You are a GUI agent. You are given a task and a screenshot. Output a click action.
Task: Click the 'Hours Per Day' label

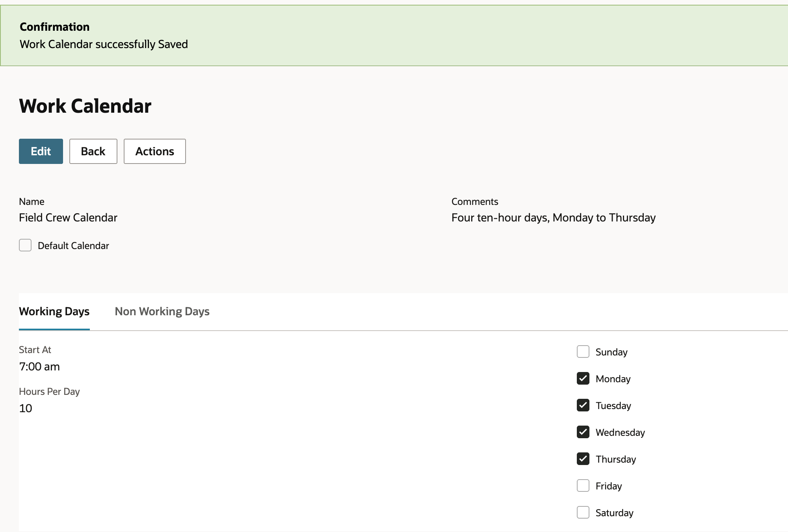coord(49,391)
